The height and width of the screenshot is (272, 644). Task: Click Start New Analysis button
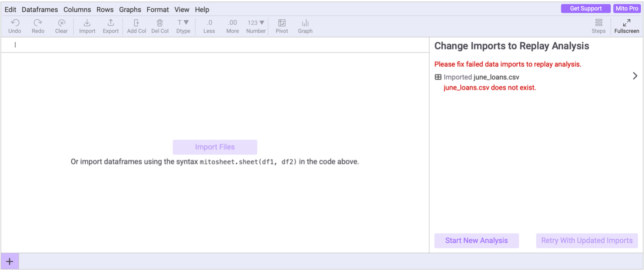tap(476, 241)
